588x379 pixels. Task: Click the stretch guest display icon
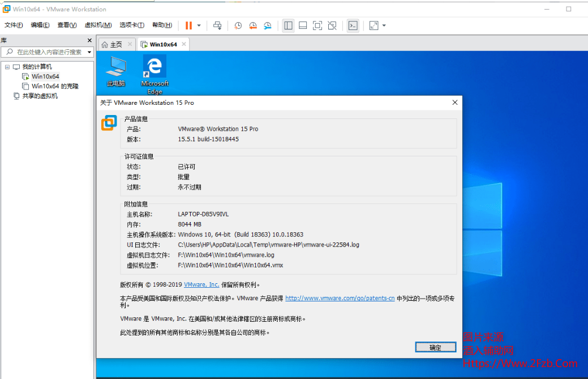(374, 25)
